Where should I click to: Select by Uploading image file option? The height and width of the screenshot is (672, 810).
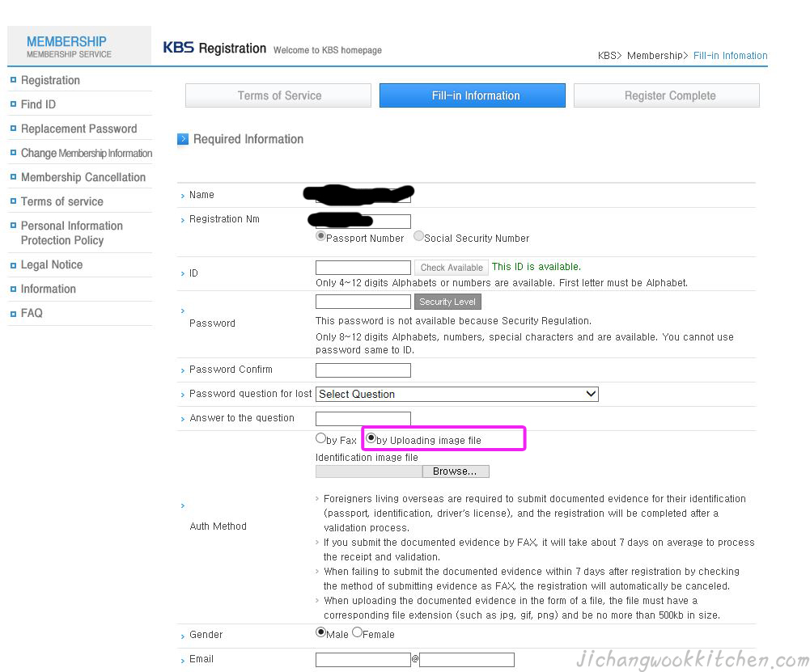pyautogui.click(x=371, y=438)
